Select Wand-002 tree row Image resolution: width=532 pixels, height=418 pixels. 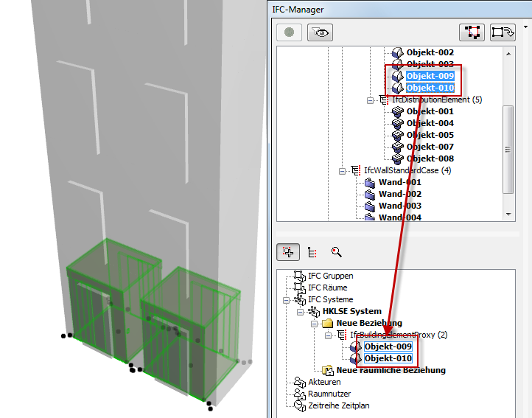(x=400, y=194)
